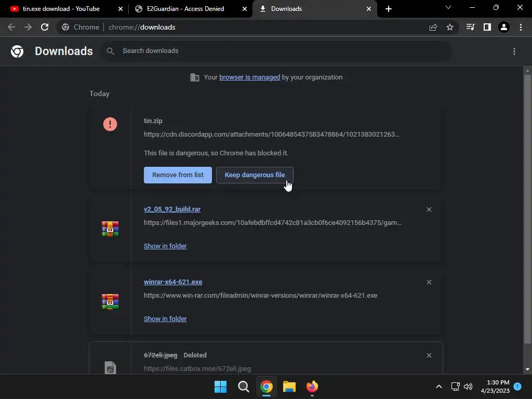
Task: Click the scrollbar down arrow
Action: pyautogui.click(x=527, y=369)
